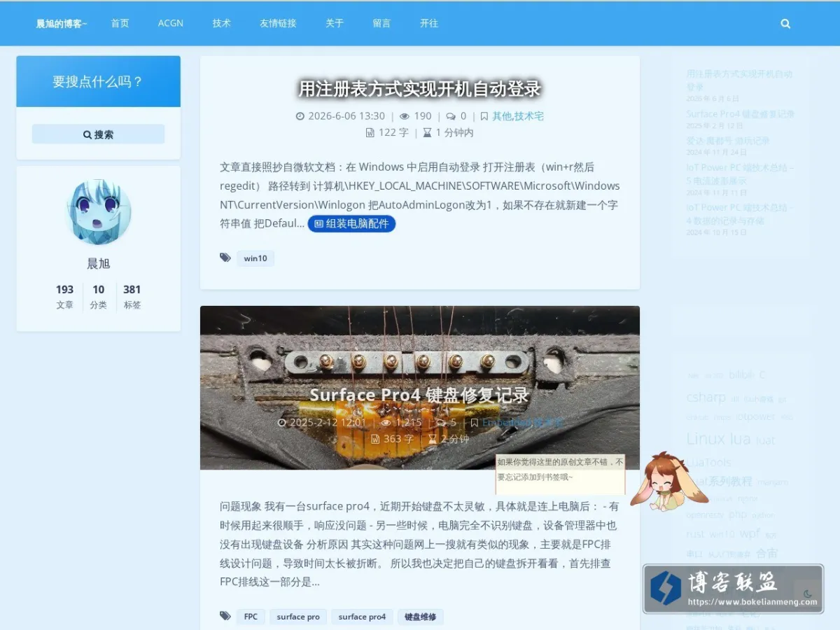Click the bookmark icon before 其他
The image size is (840, 630).
pyautogui.click(x=484, y=116)
